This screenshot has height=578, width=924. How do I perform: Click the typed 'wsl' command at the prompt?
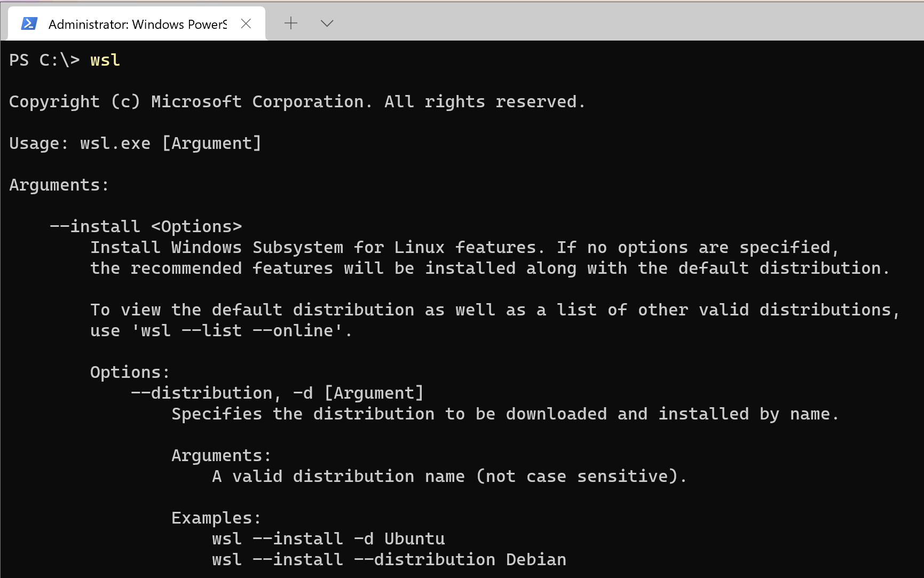(105, 60)
